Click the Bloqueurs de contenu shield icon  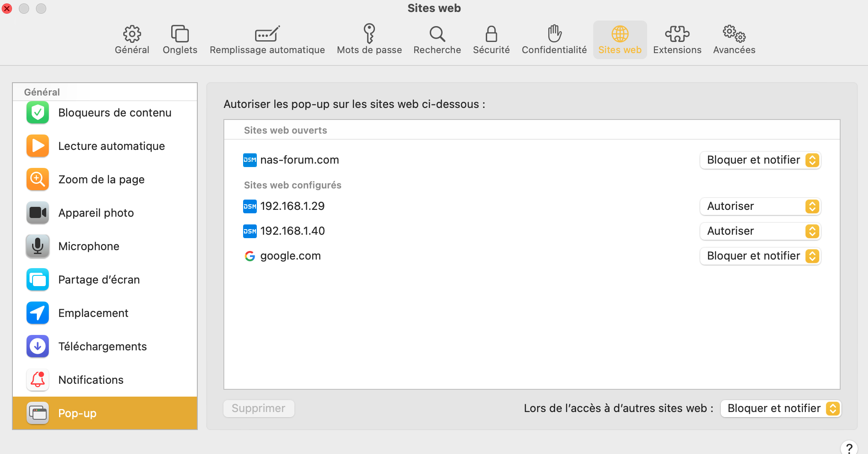click(38, 113)
